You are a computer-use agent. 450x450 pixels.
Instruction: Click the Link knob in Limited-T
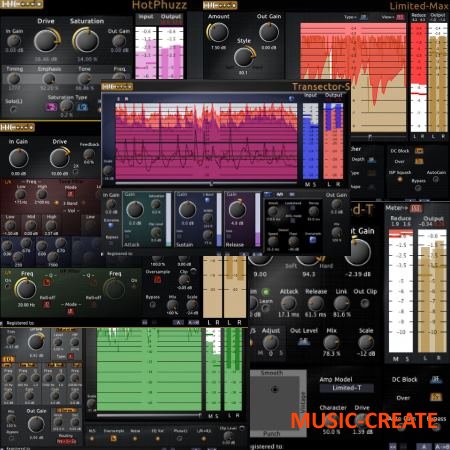click(x=342, y=303)
